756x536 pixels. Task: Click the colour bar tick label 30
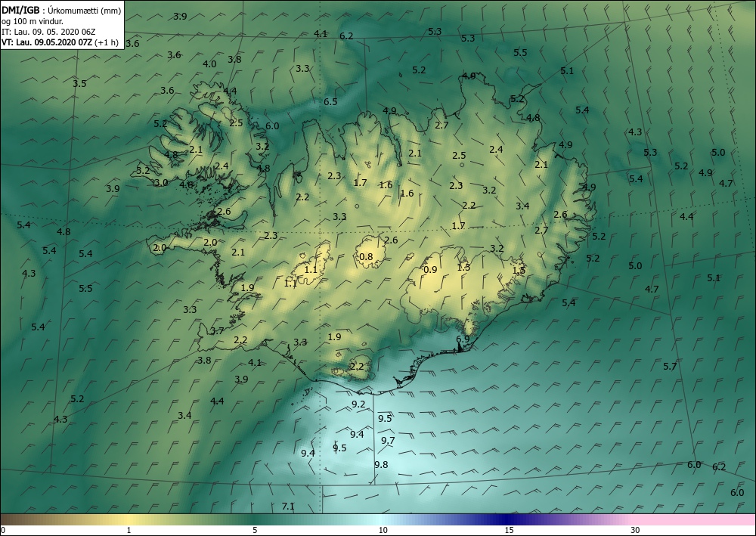[x=636, y=530]
